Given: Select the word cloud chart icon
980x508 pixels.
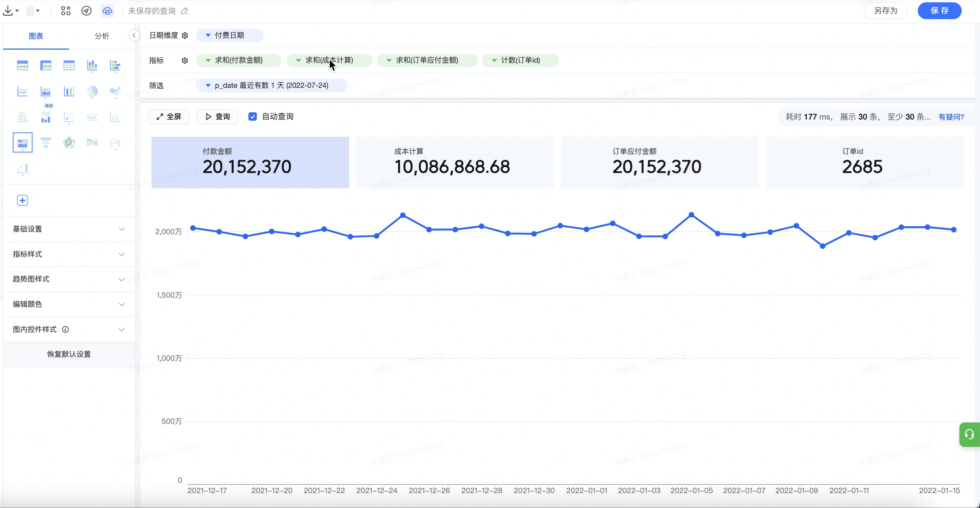Looking at the screenshot, I should (92, 117).
